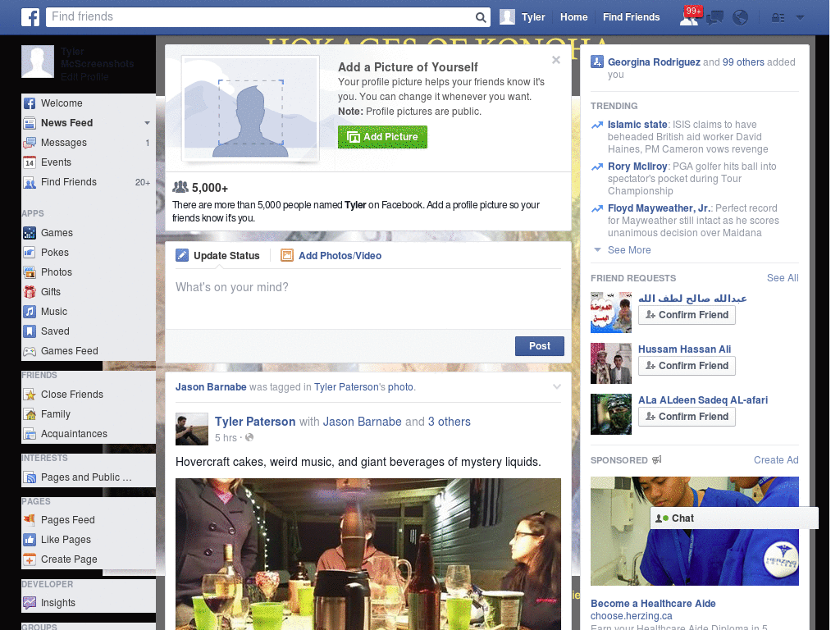Image resolution: width=840 pixels, height=630 pixels.
Task: Click the Find Friends sidebar icon
Action: click(30, 182)
